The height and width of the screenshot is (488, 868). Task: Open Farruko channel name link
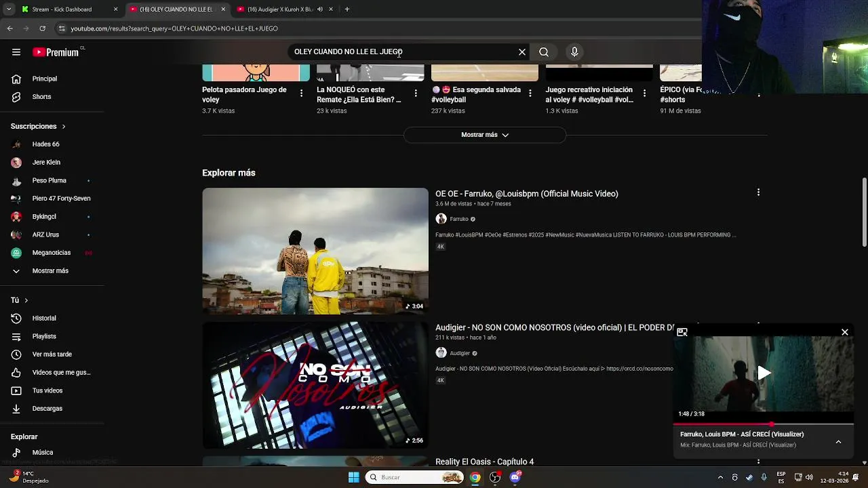(x=459, y=219)
